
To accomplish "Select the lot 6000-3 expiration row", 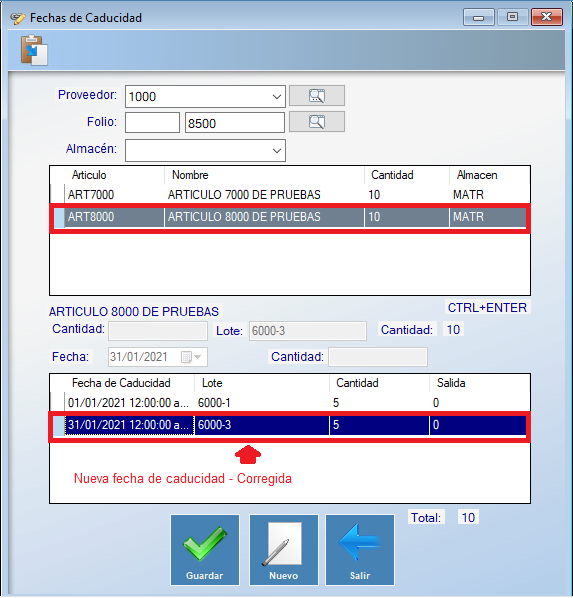I will (x=290, y=425).
